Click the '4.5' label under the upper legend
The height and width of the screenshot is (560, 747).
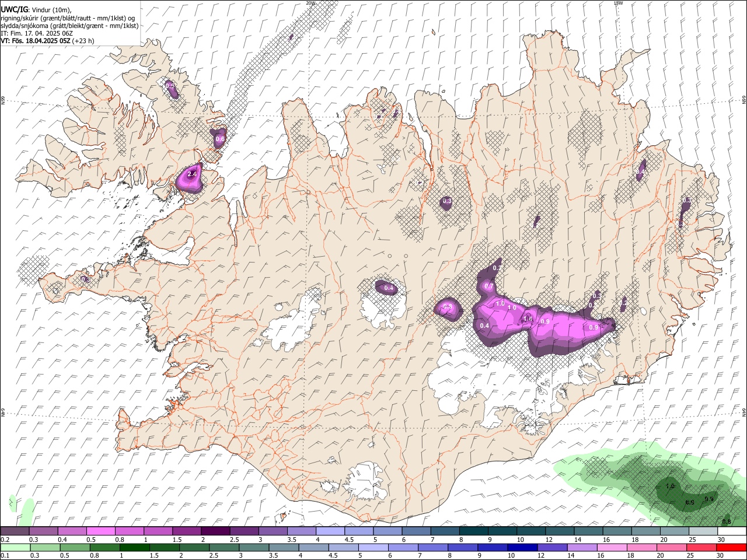pos(349,540)
